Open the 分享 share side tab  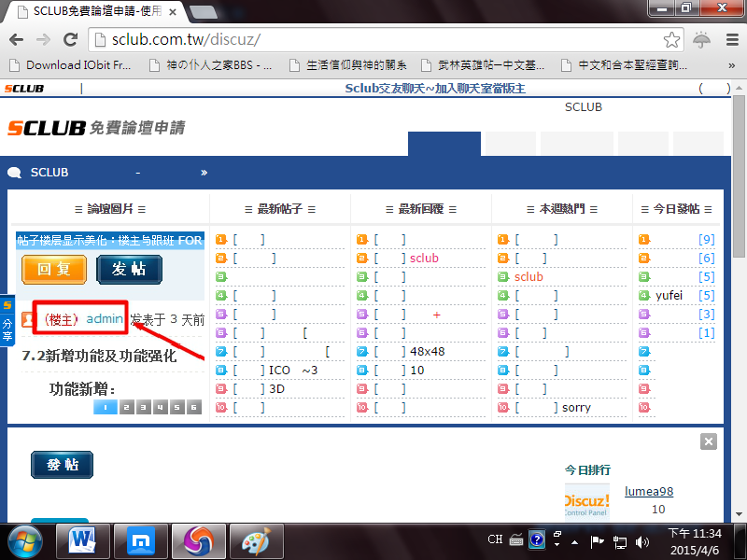[7, 321]
